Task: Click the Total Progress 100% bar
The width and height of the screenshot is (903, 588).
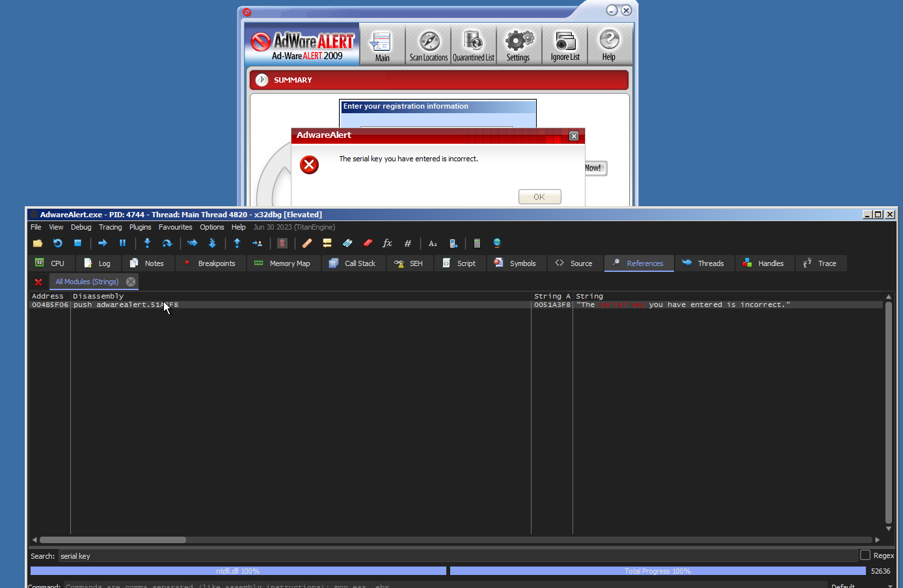Action: click(658, 571)
